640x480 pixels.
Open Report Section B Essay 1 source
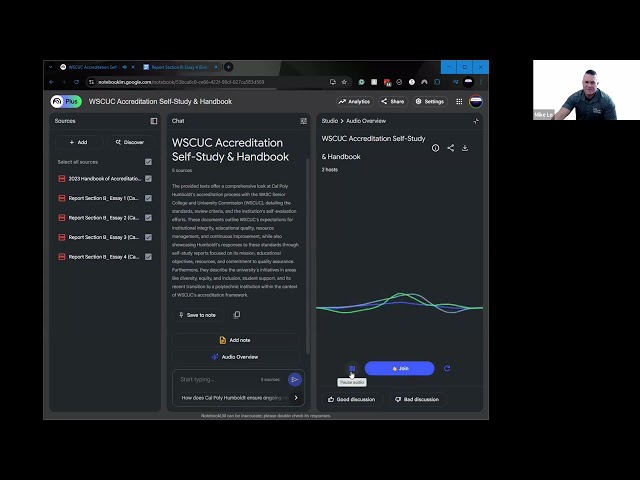[x=104, y=198]
